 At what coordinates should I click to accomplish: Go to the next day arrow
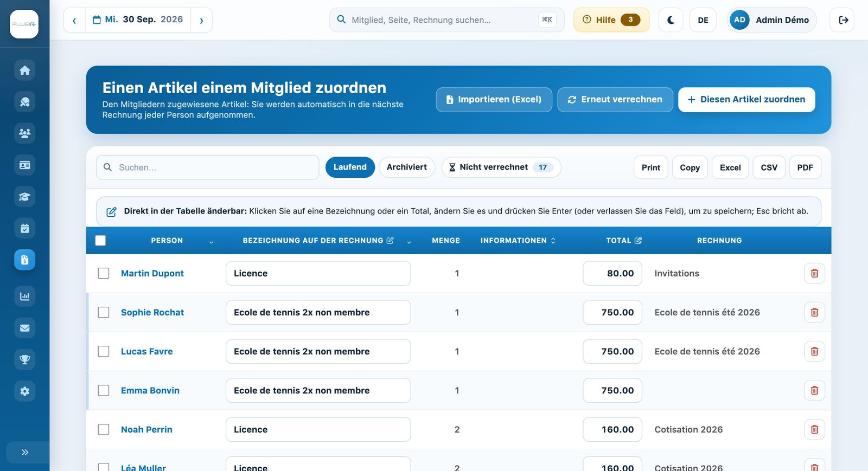pos(201,20)
